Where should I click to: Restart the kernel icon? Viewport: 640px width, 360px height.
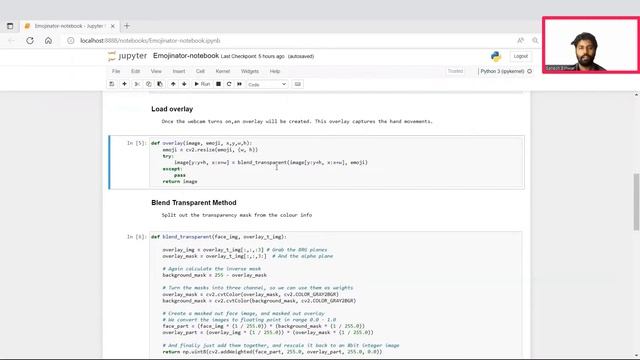click(x=229, y=84)
